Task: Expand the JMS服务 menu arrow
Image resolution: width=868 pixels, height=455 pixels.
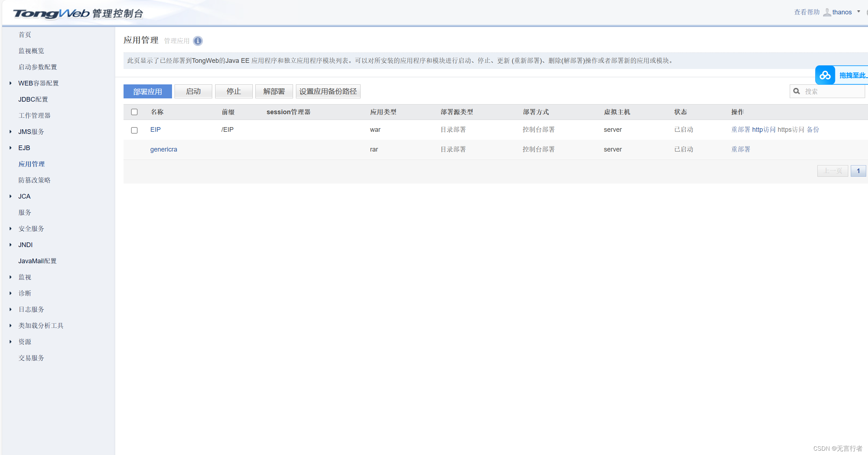Action: [x=10, y=131]
